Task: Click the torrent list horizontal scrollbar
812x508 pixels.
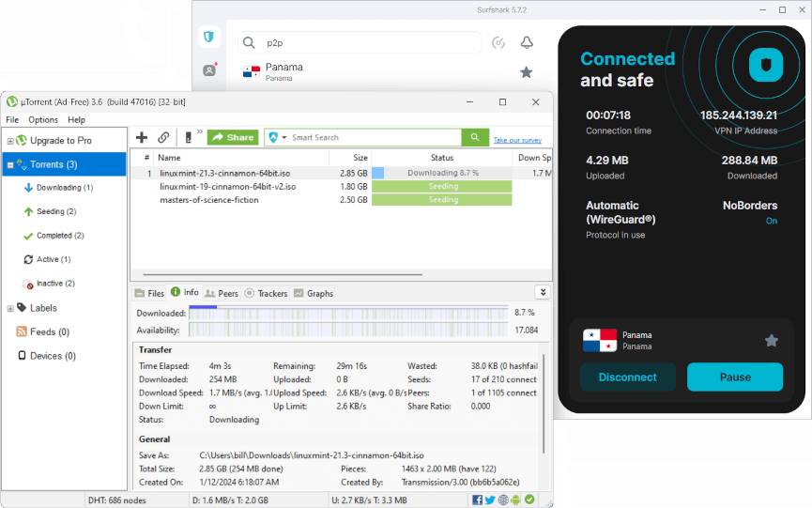Action: [283, 274]
